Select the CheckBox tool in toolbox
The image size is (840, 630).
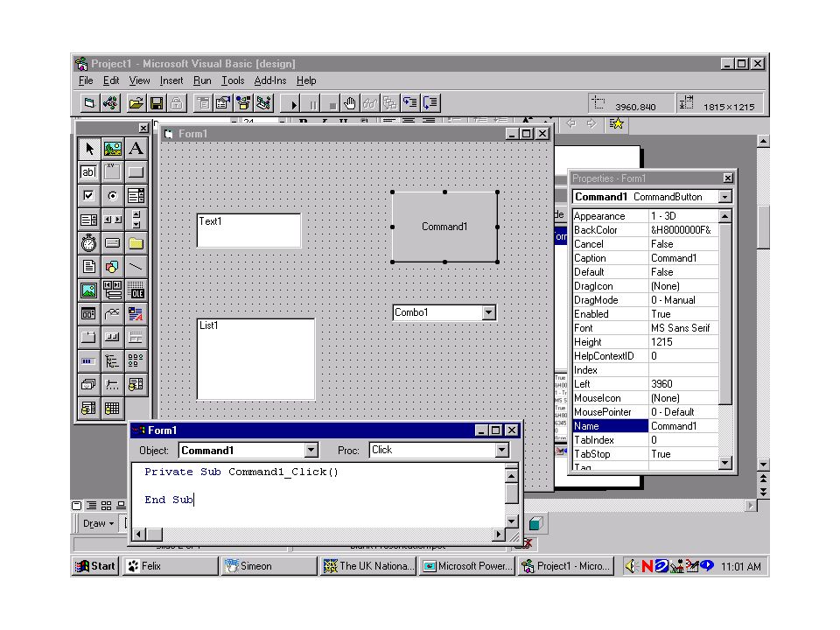(89, 196)
